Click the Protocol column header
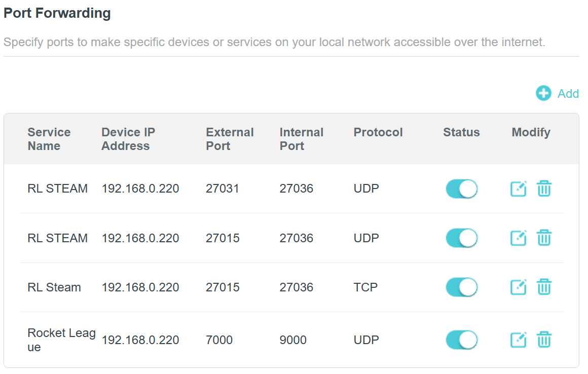 (x=378, y=132)
